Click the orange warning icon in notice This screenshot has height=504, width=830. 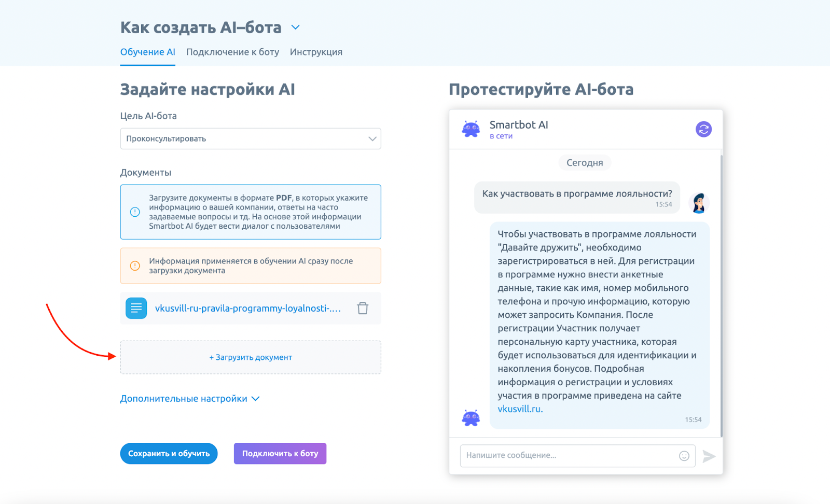(135, 266)
